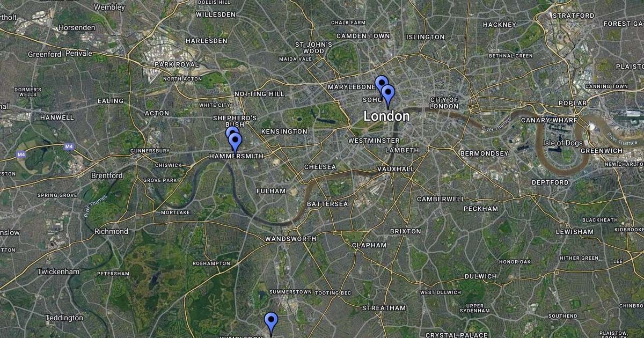Select the Wembley label on the map
The height and width of the screenshot is (338, 644).
pyautogui.click(x=109, y=7)
